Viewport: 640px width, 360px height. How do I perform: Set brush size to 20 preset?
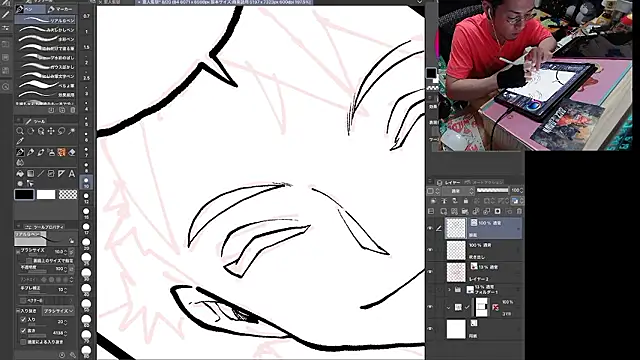point(86,244)
